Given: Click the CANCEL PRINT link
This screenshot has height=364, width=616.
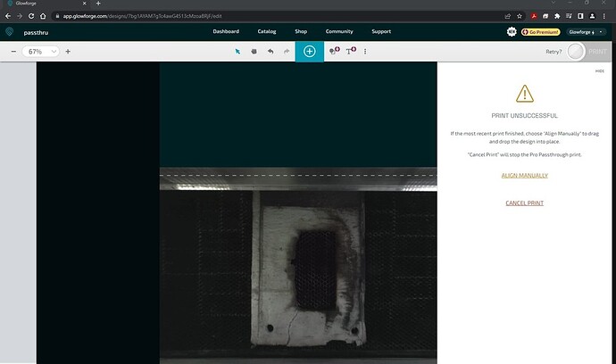Looking at the screenshot, I should [524, 203].
